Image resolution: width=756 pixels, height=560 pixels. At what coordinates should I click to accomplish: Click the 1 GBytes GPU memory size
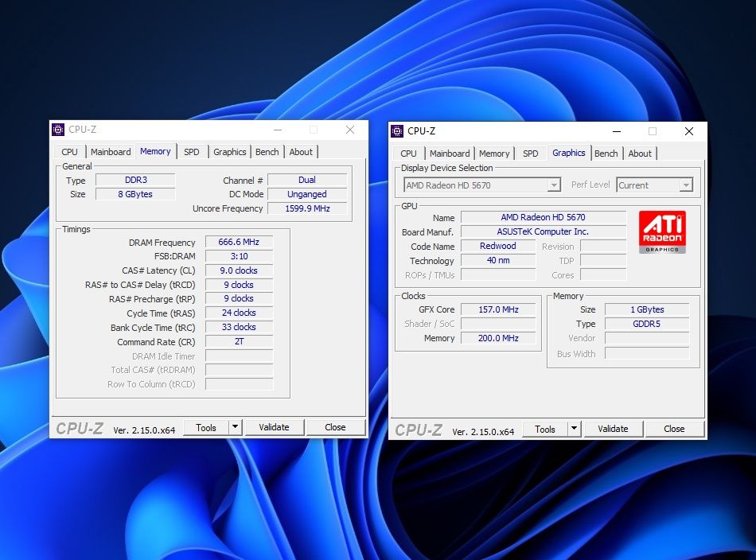tap(647, 309)
